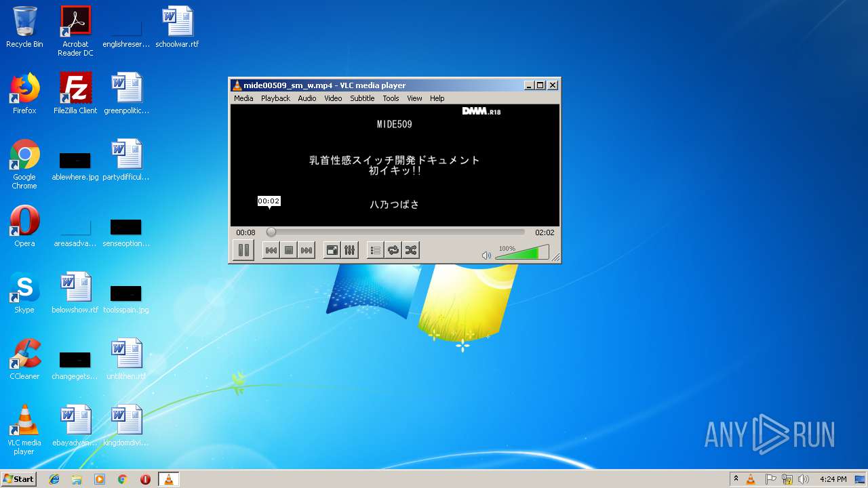Select the Acrobat Reader DC shortcut
The image size is (868, 488).
pos(75,31)
